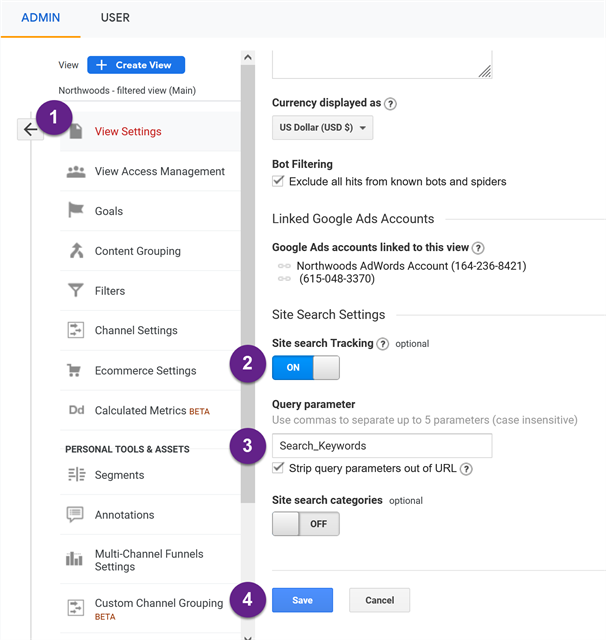The height and width of the screenshot is (640, 606).
Task: Click the View Access Management people icon
Action: [76, 172]
